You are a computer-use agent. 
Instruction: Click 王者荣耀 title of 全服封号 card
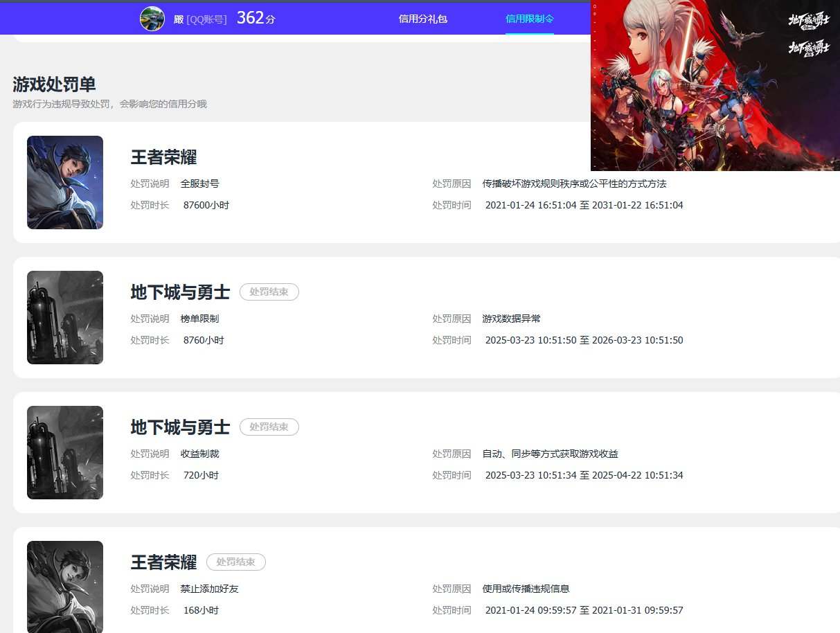pos(163,157)
